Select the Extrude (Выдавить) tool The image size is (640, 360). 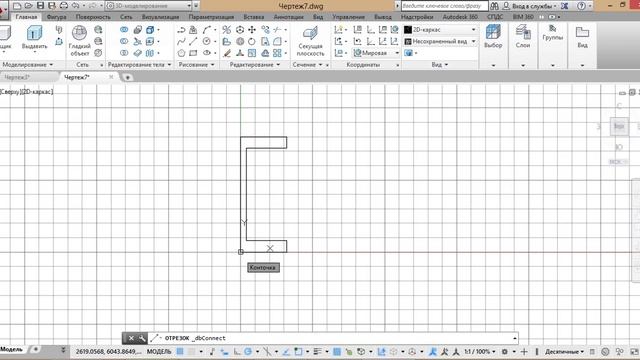(x=34, y=38)
